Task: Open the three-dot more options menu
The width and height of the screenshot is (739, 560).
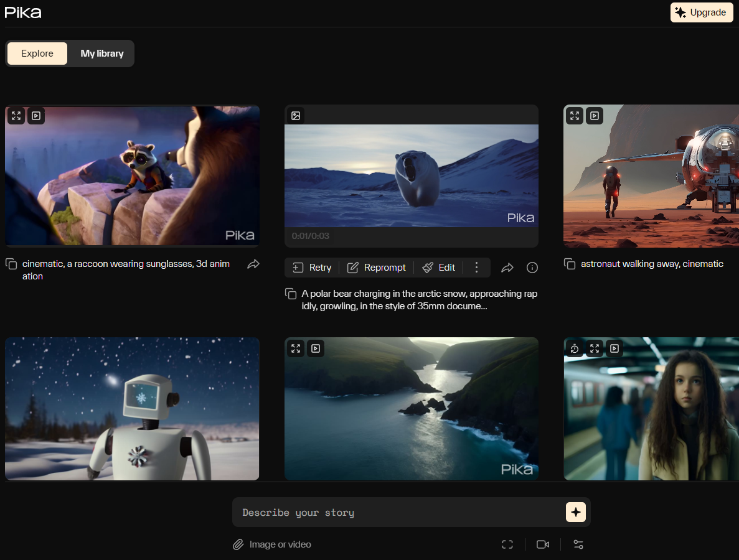Action: point(477,268)
